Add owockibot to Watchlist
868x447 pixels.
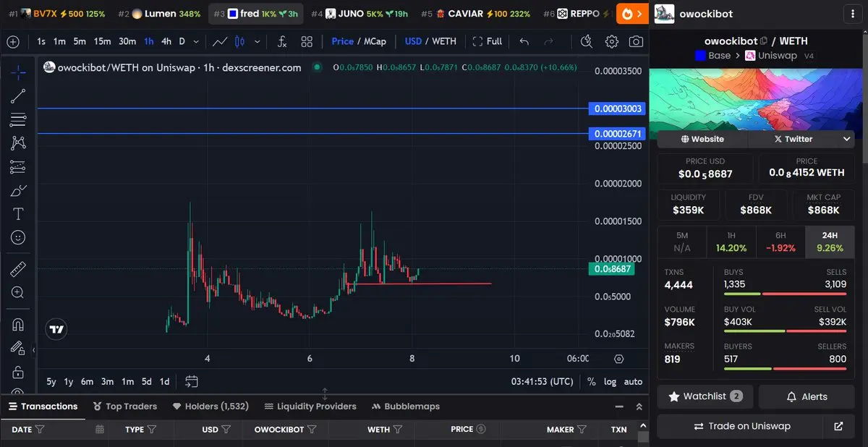pyautogui.click(x=705, y=396)
